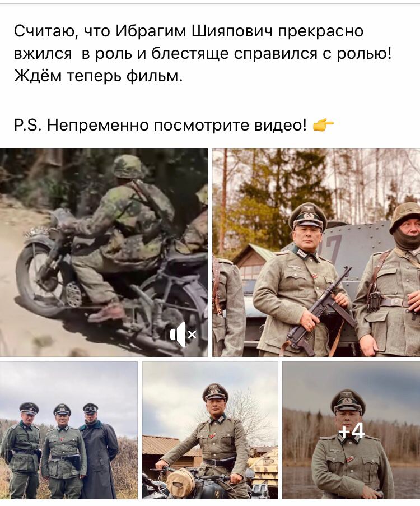Open the photo of three uniformed men

[x=69, y=430]
